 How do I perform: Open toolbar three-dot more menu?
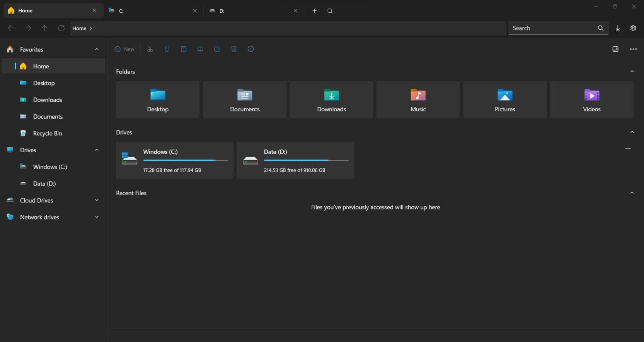[x=633, y=49]
